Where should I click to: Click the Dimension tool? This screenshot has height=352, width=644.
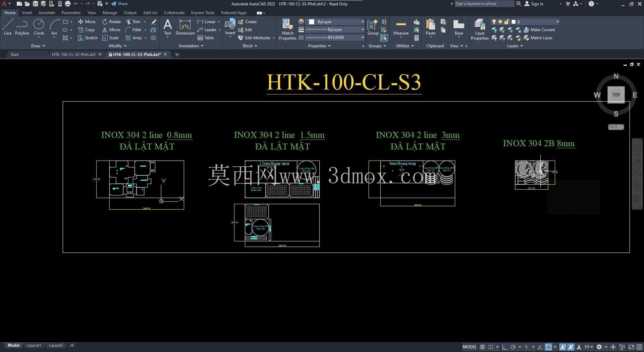click(185, 27)
